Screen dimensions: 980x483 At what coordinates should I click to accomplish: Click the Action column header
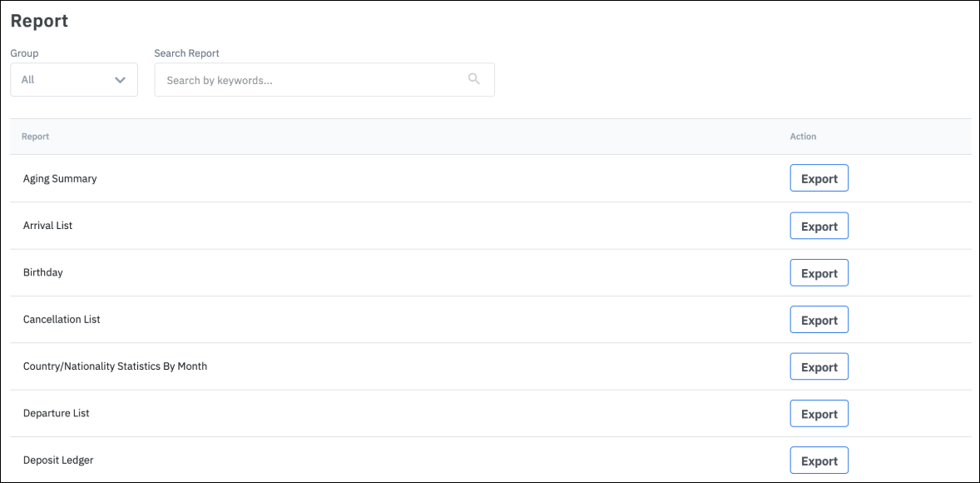click(x=803, y=137)
